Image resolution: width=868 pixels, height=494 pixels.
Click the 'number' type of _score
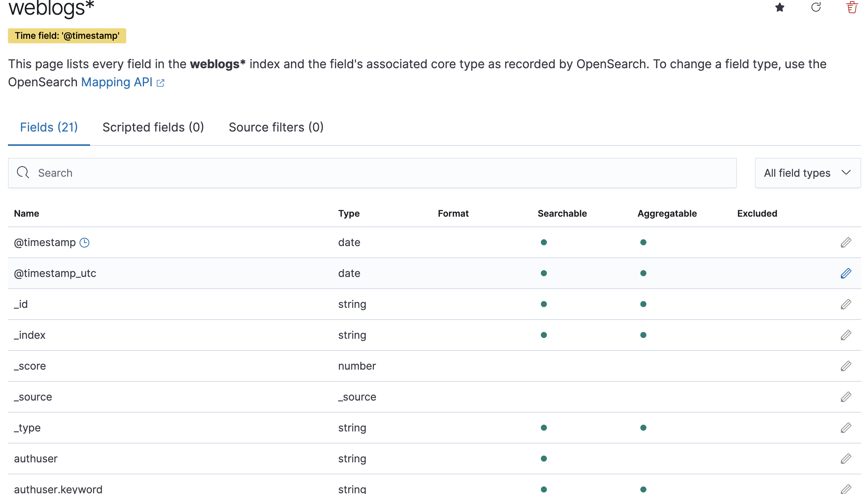tap(357, 366)
